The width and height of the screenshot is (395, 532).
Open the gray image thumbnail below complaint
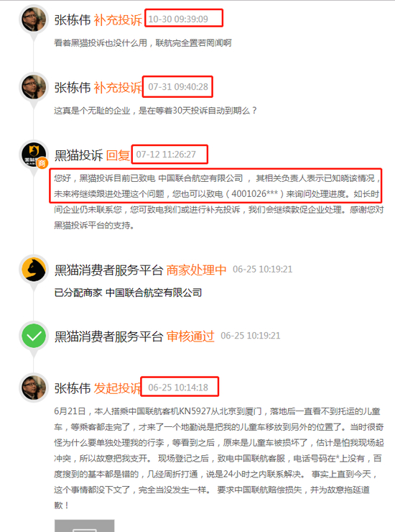pyautogui.click(x=85, y=526)
